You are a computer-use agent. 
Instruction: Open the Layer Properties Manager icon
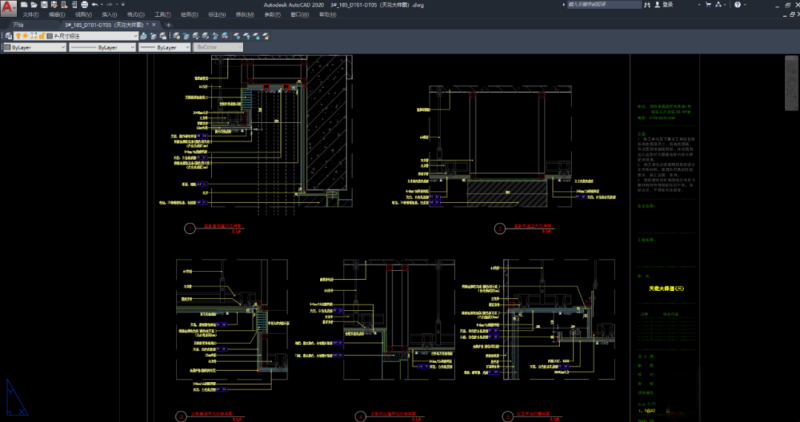(8, 35)
